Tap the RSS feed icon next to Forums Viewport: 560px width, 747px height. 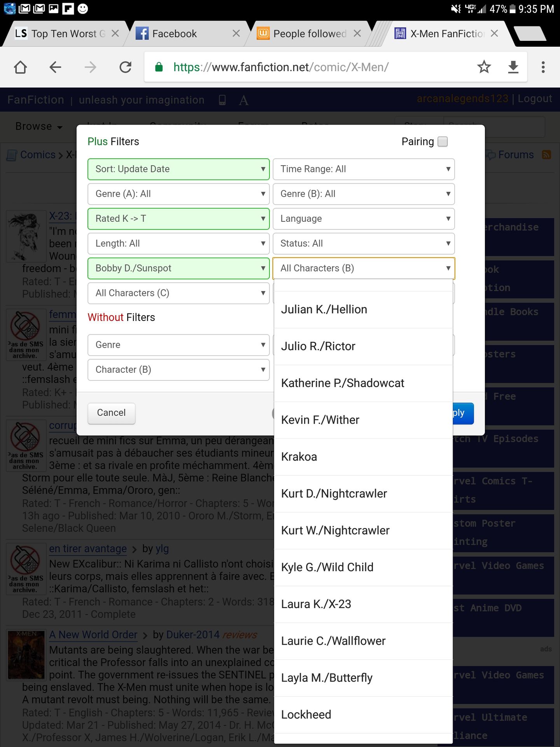tap(546, 155)
